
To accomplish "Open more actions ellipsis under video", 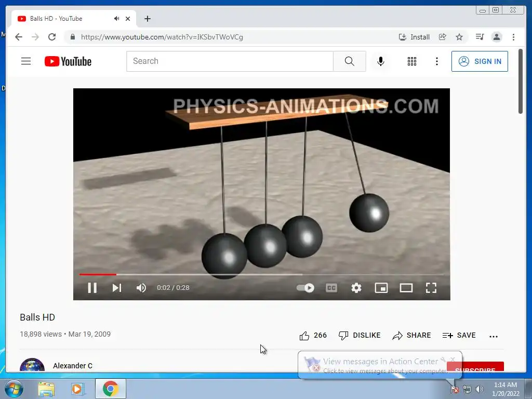I will (x=494, y=336).
